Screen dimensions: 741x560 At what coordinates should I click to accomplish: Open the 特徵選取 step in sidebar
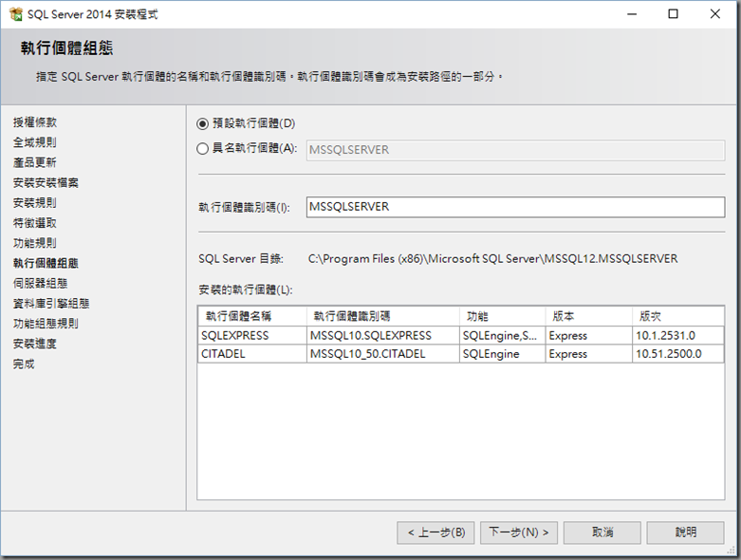[x=35, y=223]
